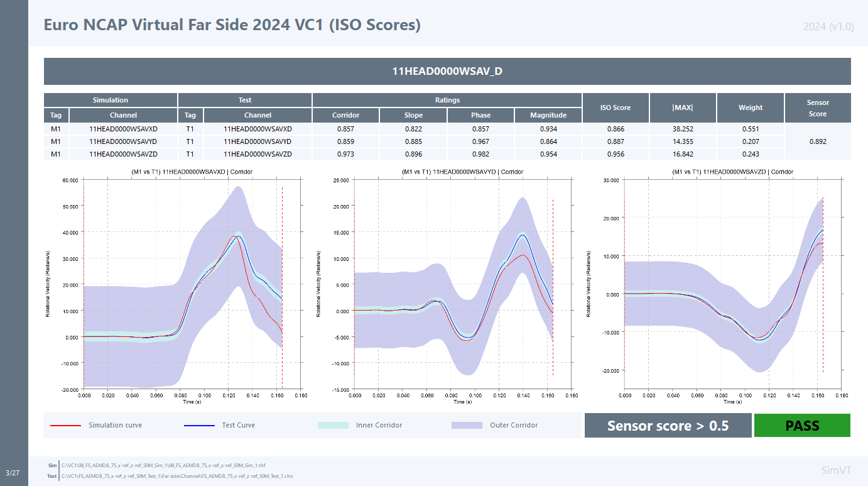The width and height of the screenshot is (868, 486).
Task: Click the ISO Score column header
Action: click(615, 108)
